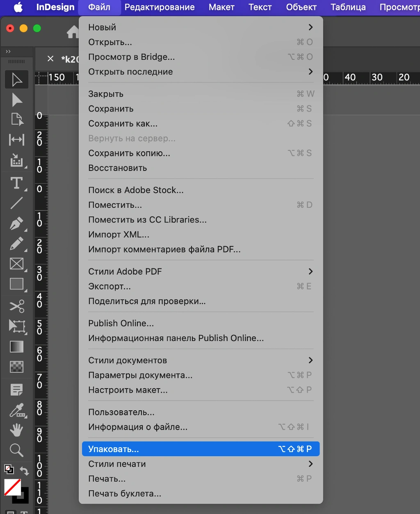
Task: Choose Параметры документа... item
Action: [201, 375]
